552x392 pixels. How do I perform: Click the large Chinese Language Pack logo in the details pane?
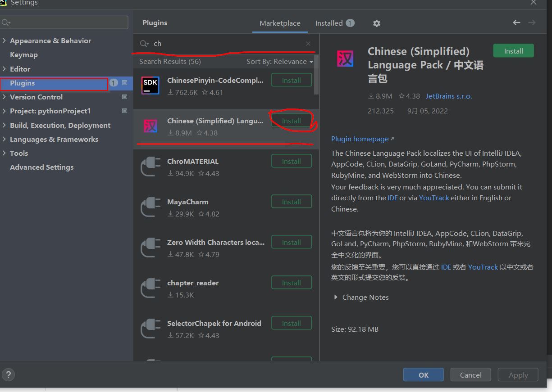coord(346,59)
